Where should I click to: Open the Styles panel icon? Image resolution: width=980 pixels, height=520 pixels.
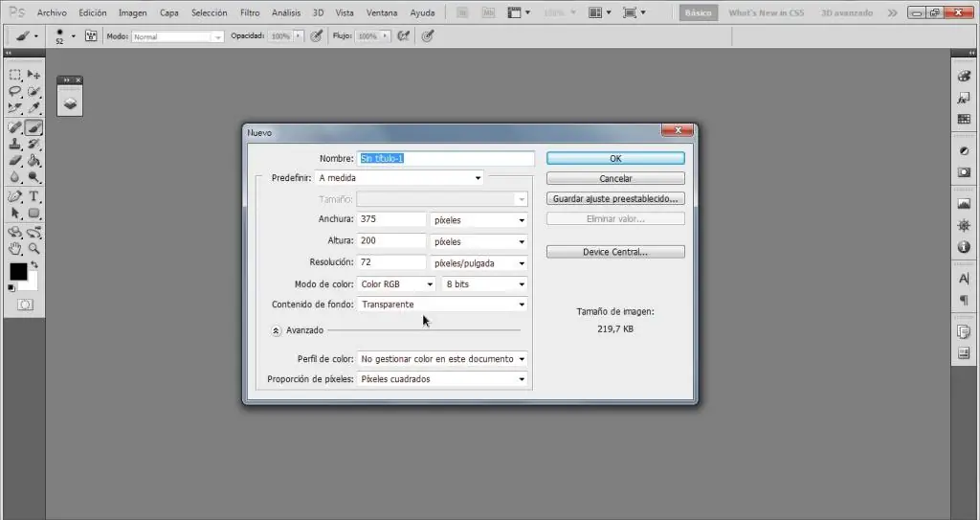964,98
